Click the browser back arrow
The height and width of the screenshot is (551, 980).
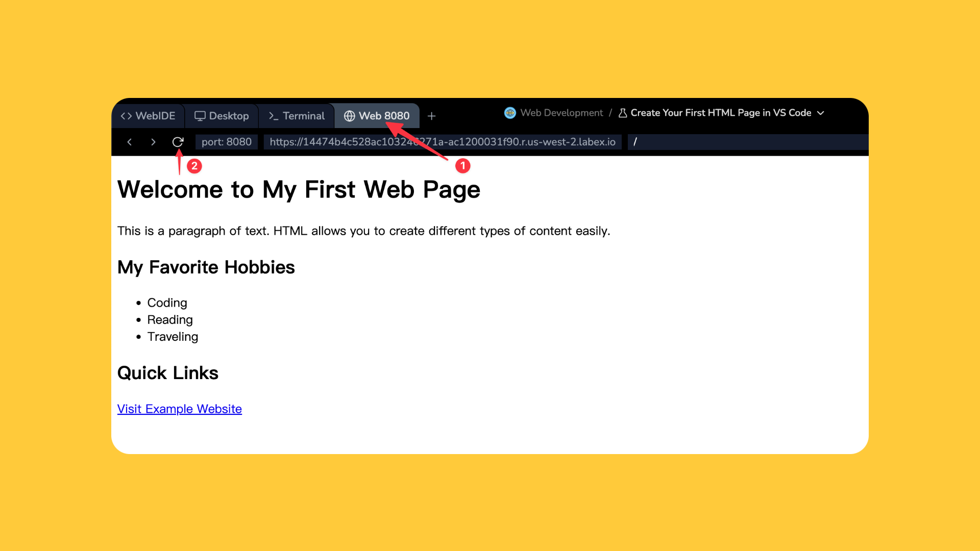pos(130,142)
